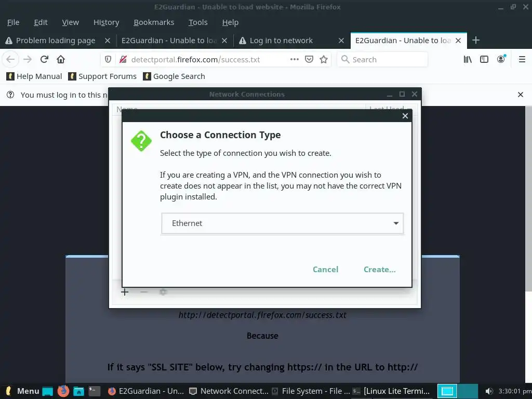Select workspace one in the pager
The width and height of the screenshot is (532, 399).
[447, 391]
